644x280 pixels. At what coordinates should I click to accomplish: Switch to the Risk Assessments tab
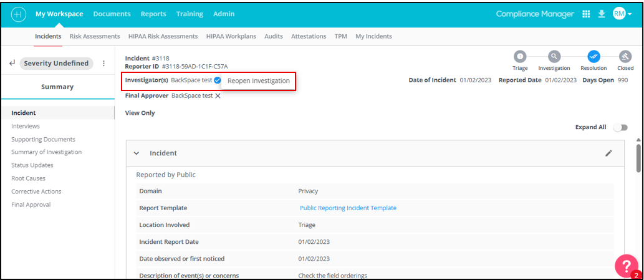pyautogui.click(x=95, y=36)
